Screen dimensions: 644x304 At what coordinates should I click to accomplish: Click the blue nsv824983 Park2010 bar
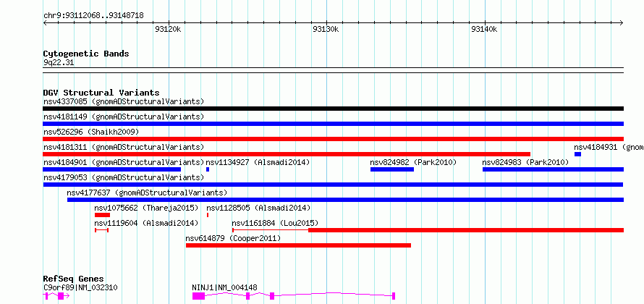click(553, 169)
